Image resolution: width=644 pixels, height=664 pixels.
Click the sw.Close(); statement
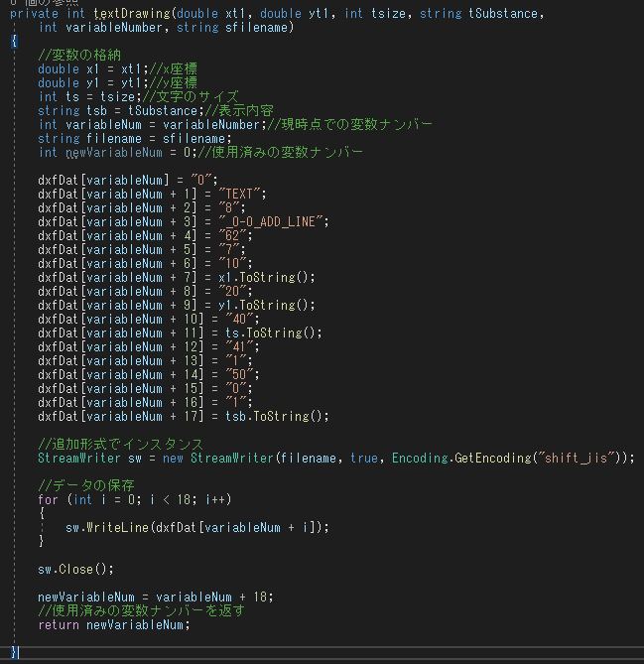point(75,570)
